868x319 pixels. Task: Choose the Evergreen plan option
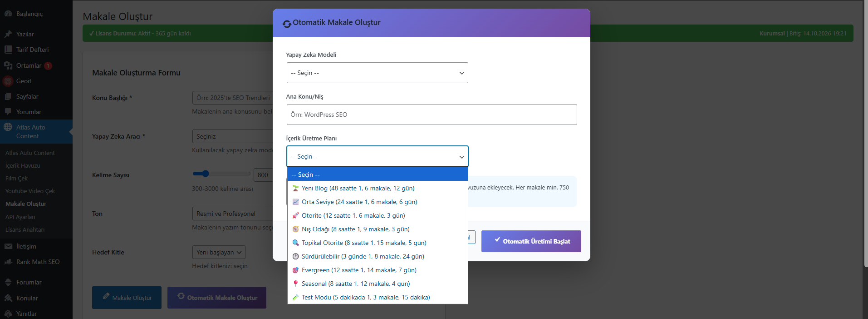359,270
